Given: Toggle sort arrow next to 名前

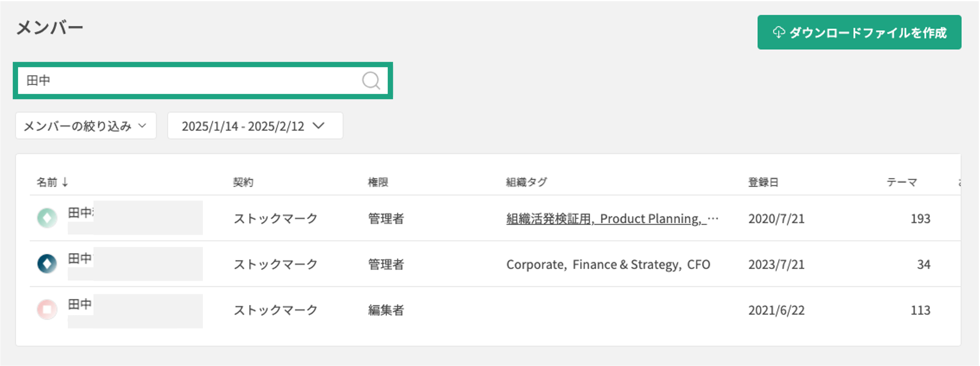Looking at the screenshot, I should [x=65, y=182].
